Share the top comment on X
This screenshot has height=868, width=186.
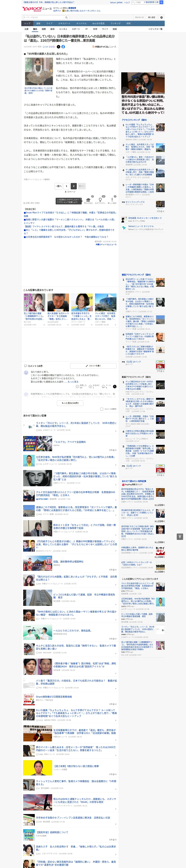114,387
